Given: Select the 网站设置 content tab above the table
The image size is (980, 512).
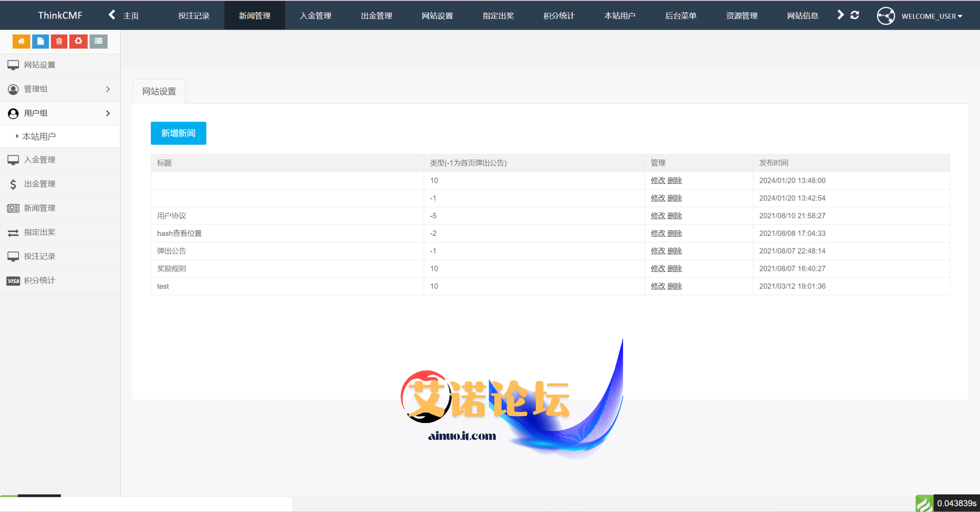Looking at the screenshot, I should 159,91.
